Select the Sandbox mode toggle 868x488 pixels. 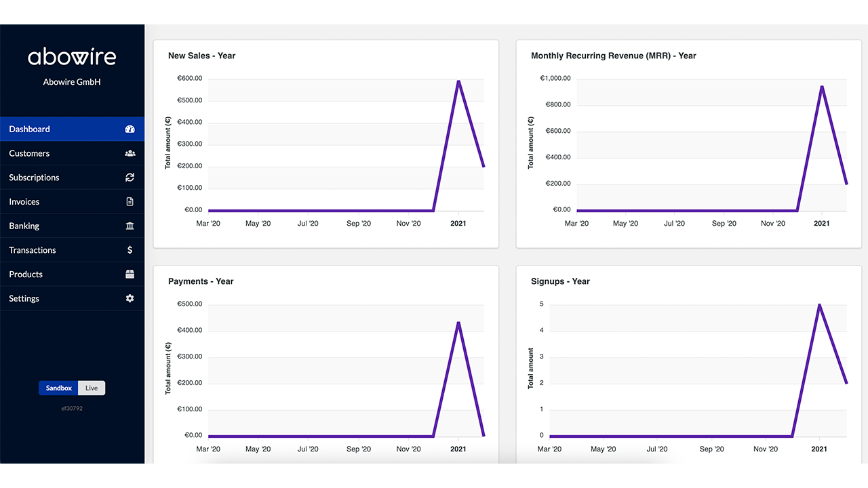(x=59, y=388)
